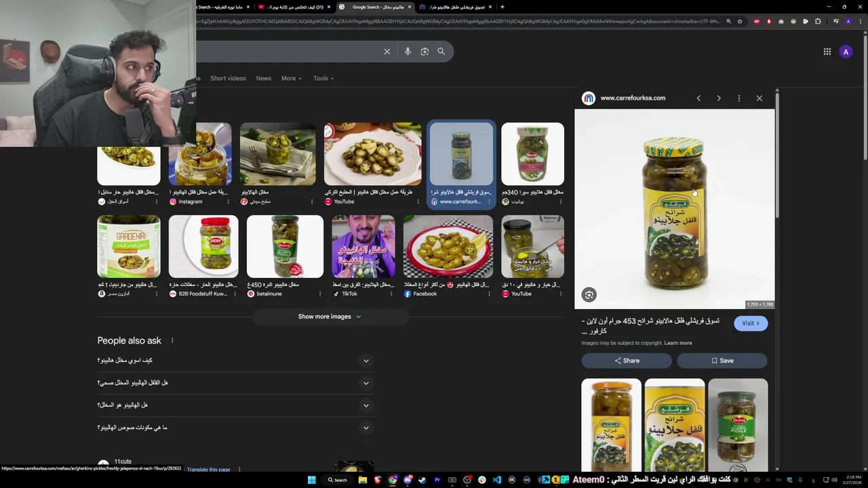
Task: Open the selected Carrefour jar thumbnail
Action: pyautogui.click(x=462, y=154)
